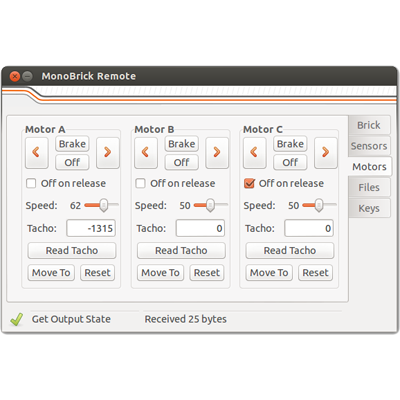Open the Files tab
400x400 pixels.
[x=369, y=187]
